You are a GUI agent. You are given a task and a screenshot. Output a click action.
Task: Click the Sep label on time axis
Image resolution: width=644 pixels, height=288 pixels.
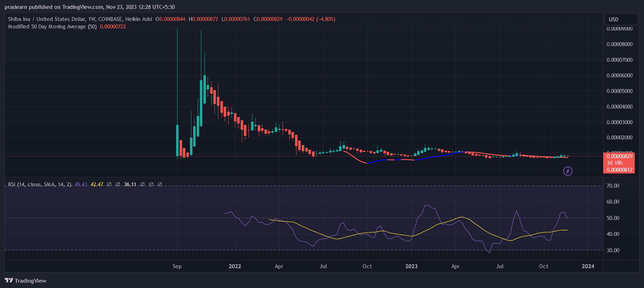click(177, 266)
